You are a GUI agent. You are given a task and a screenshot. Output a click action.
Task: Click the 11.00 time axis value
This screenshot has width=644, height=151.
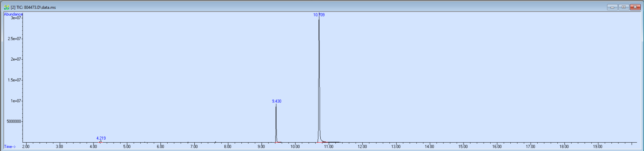click(x=328, y=147)
